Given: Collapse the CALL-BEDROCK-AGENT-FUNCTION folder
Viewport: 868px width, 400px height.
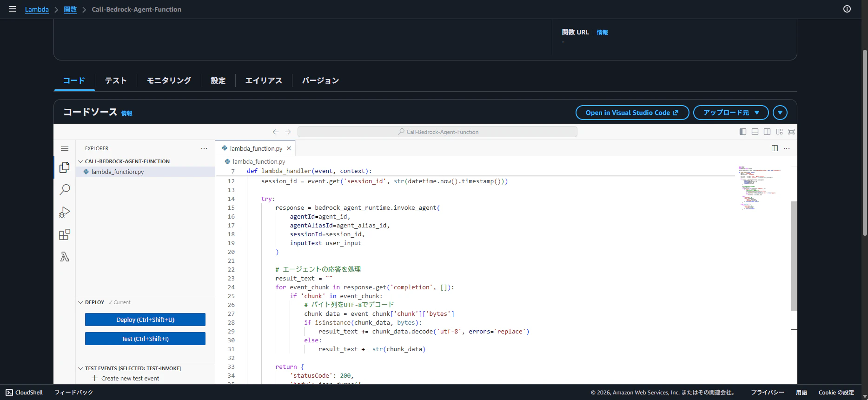Looking at the screenshot, I should 80,161.
